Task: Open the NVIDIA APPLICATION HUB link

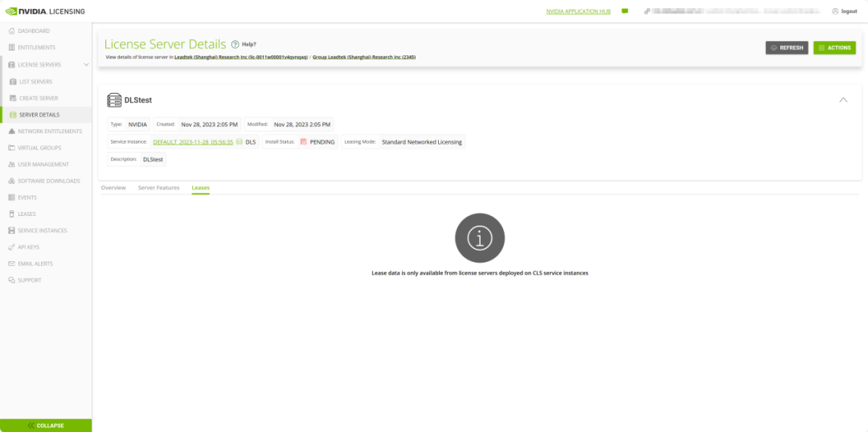Action: click(579, 11)
